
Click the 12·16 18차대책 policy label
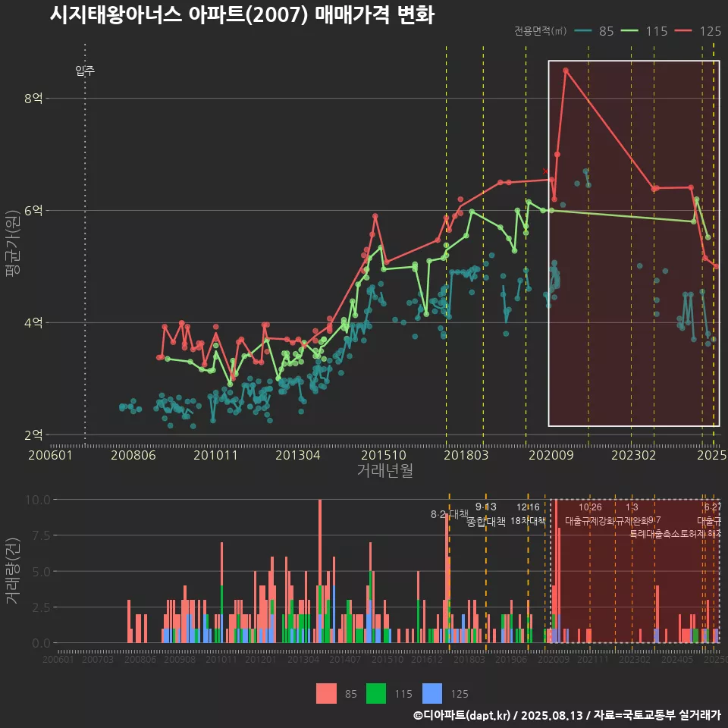[528, 514]
